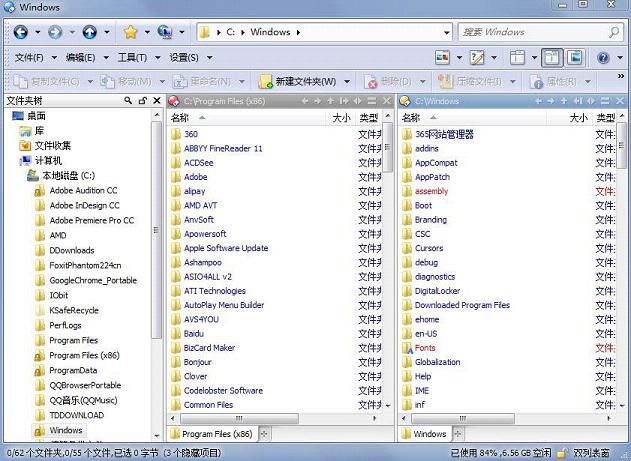631x461 pixels.
Task: Click the Forward navigation arrow
Action: coord(55,32)
